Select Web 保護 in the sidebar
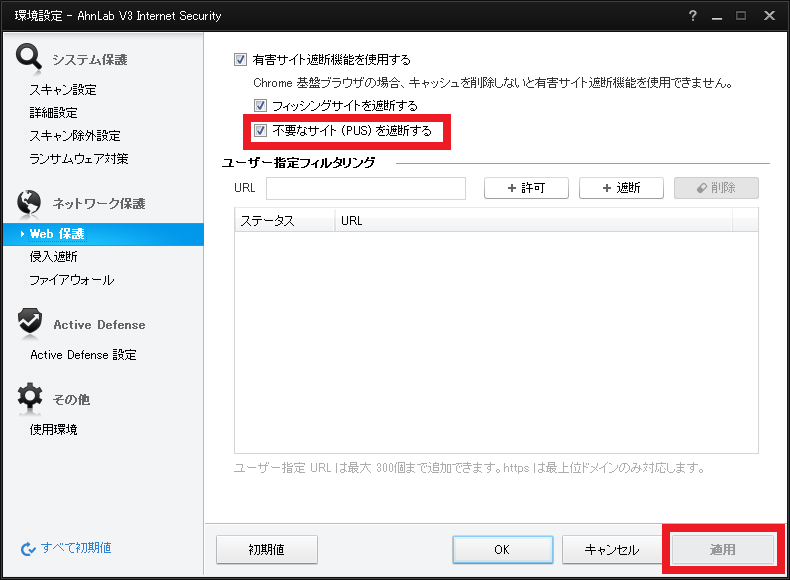 click(103, 234)
